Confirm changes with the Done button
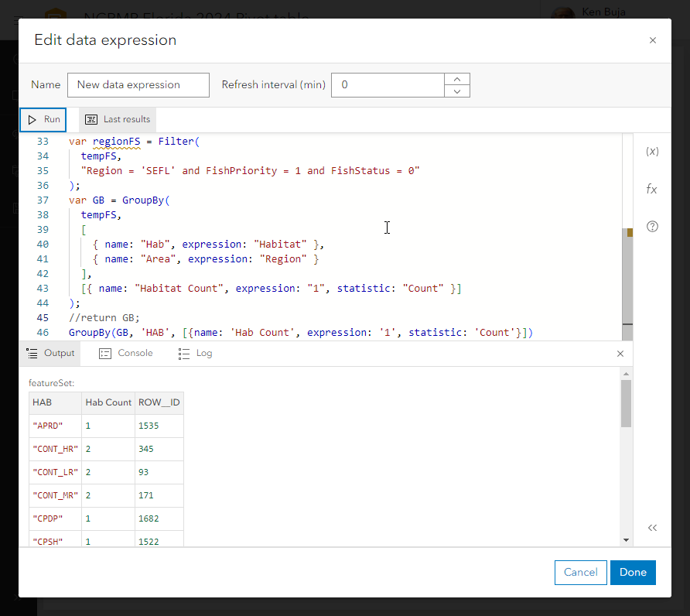 point(633,572)
